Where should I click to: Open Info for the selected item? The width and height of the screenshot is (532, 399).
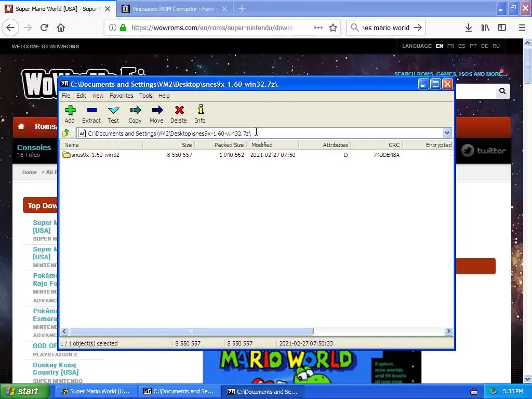(200, 114)
